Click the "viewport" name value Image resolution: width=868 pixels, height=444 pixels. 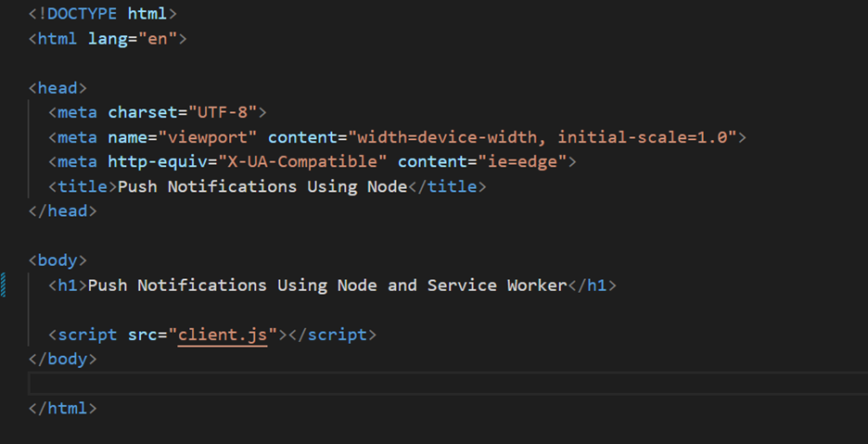tap(208, 137)
